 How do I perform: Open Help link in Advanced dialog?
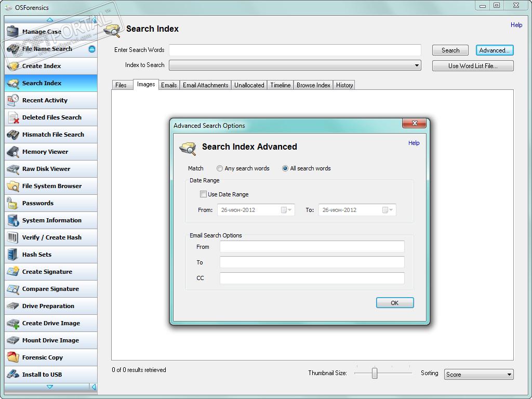414,143
